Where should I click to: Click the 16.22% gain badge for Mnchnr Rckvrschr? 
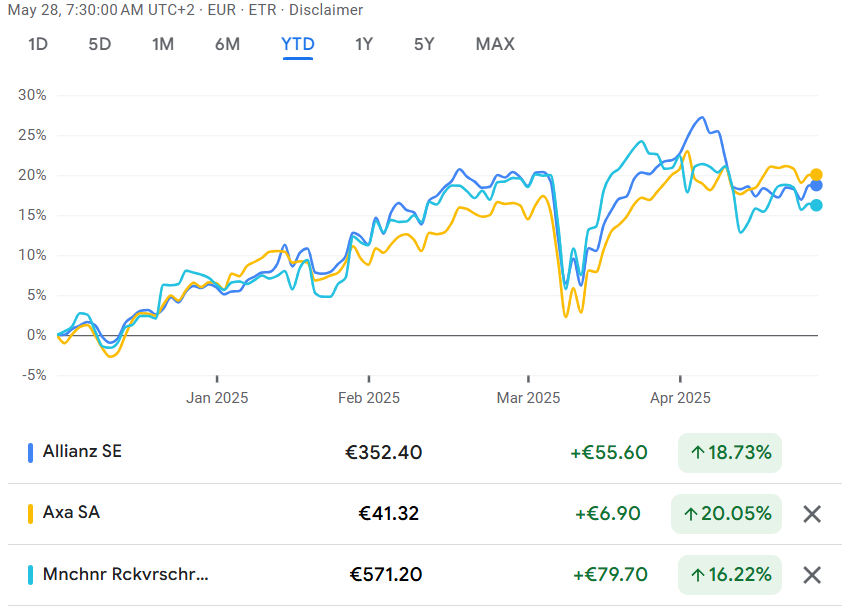(x=730, y=575)
